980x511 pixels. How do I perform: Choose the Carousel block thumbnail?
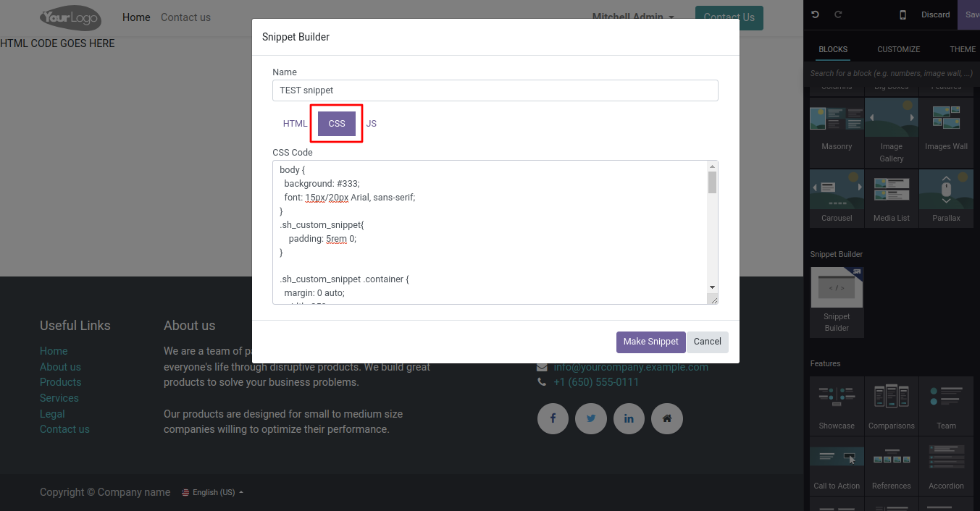pos(837,190)
